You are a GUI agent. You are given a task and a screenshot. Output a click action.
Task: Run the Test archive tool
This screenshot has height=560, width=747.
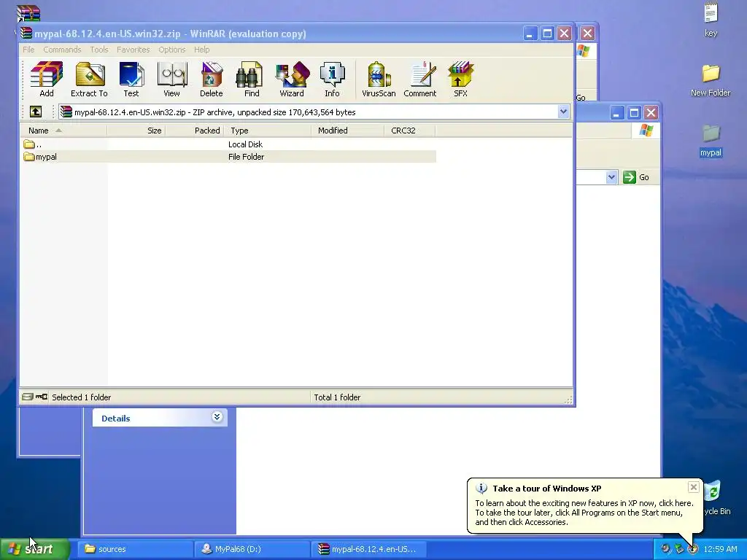point(131,79)
